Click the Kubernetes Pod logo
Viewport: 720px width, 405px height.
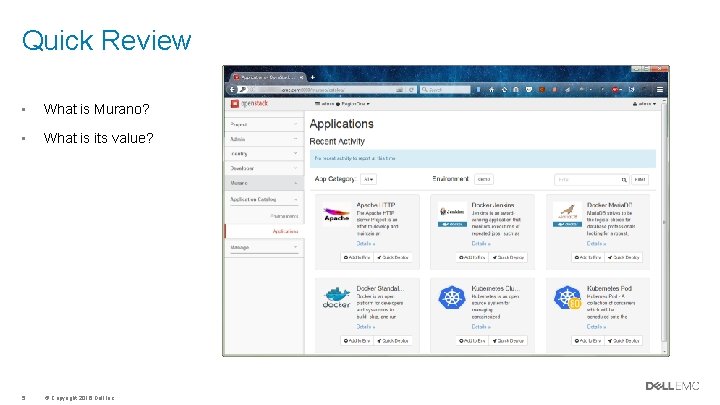(568, 298)
